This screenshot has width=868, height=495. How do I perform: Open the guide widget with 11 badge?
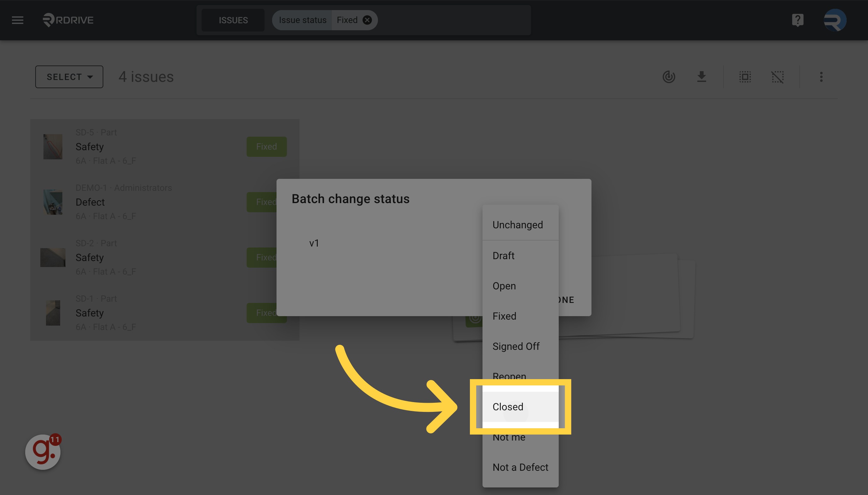43,452
